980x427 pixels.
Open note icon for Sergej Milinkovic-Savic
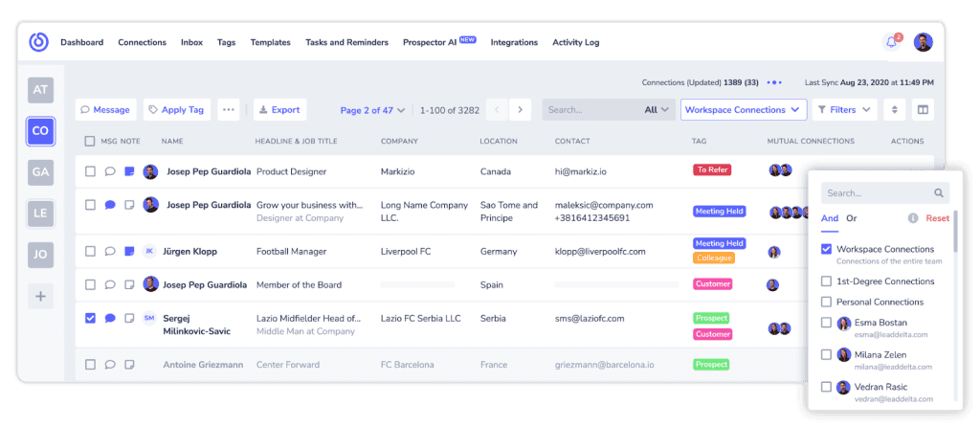tap(129, 318)
